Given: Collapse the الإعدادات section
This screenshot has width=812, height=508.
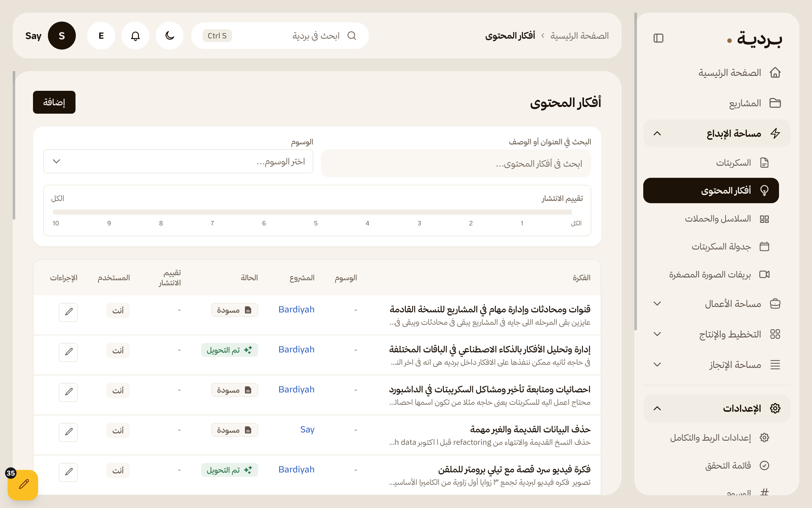Looking at the screenshot, I should [717, 408].
